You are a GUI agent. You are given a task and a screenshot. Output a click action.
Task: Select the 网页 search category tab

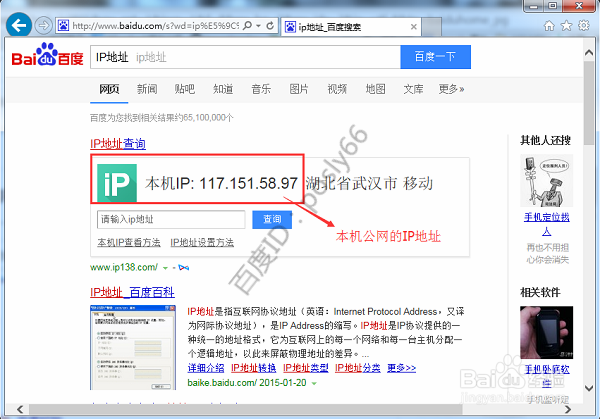[x=109, y=89]
